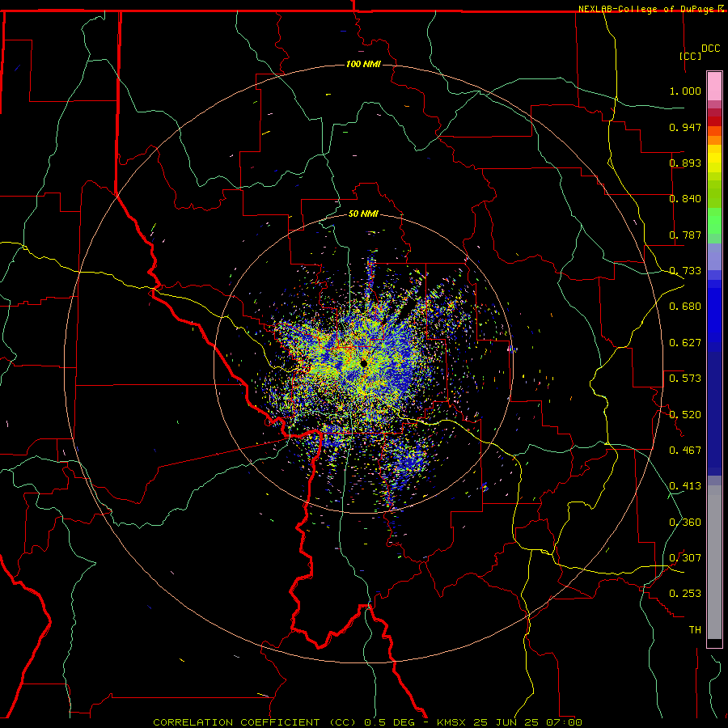The height and width of the screenshot is (728, 728).
Task: Click the 0.307 color scale value
Action: pos(685,558)
